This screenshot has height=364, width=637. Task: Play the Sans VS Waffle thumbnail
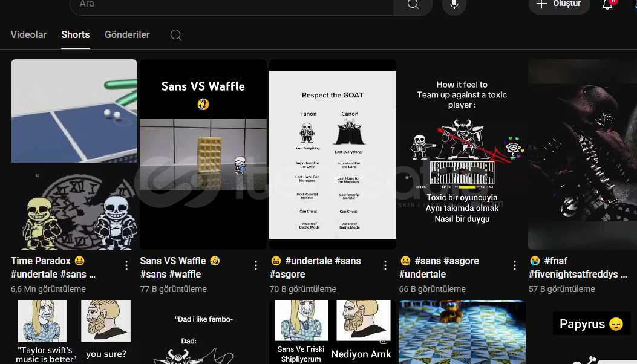[x=203, y=154]
